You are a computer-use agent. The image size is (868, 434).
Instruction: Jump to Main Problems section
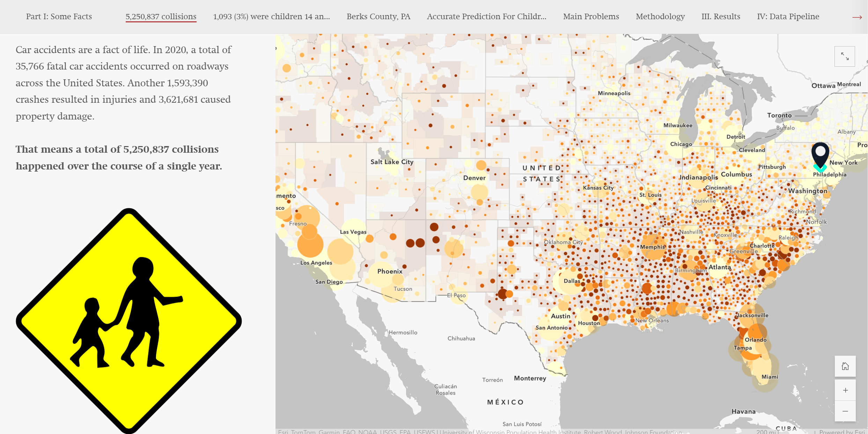591,16
